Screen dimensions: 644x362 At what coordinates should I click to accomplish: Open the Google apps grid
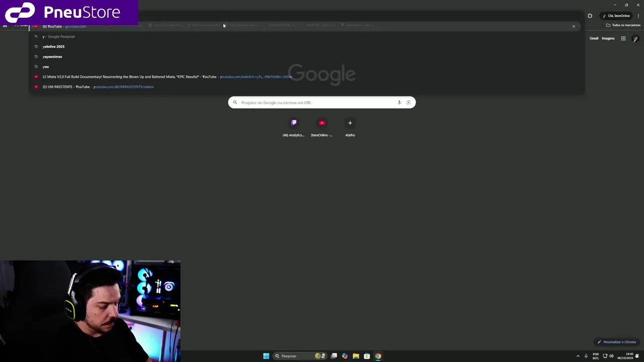point(623,38)
